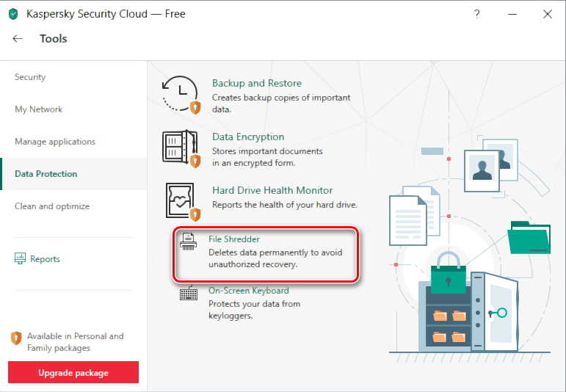Click the Reports monitor icon
The height and width of the screenshot is (392, 566).
pos(21,258)
